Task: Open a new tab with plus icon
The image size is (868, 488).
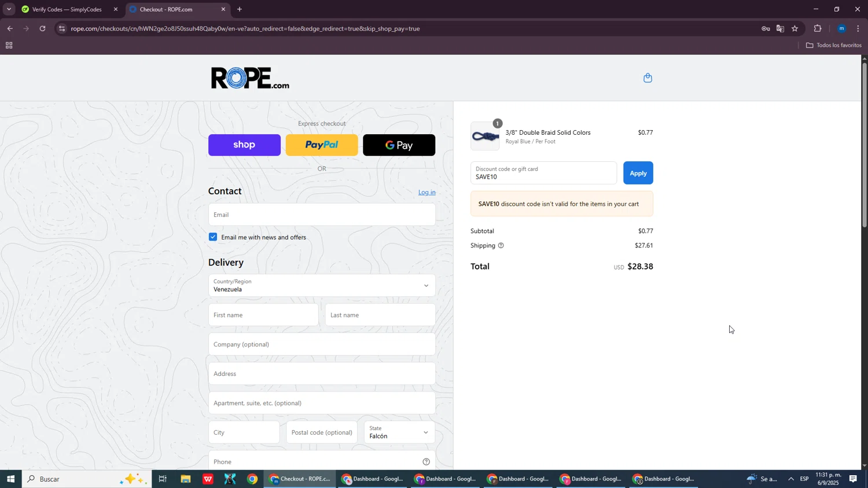Action: click(x=240, y=9)
